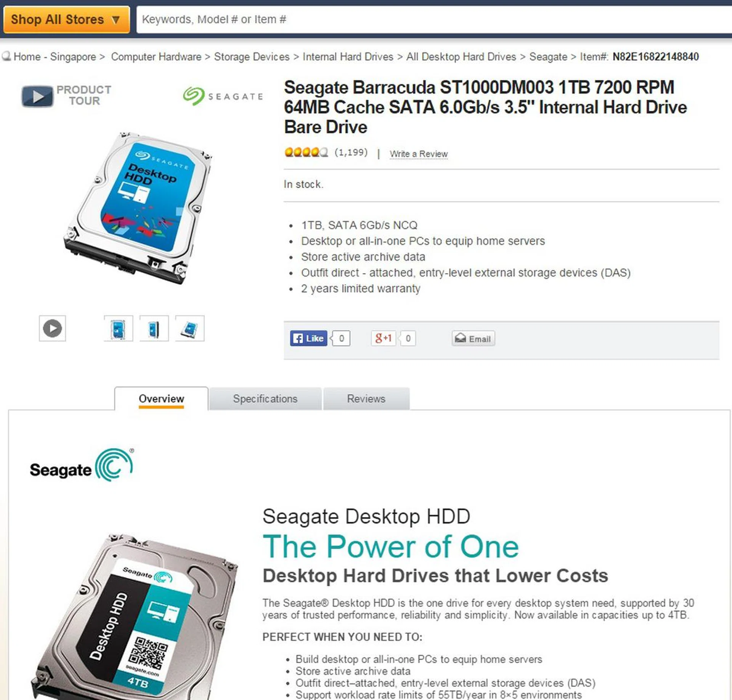Click the main Desktop HDD product image
The height and width of the screenshot is (700, 732).
click(x=138, y=208)
